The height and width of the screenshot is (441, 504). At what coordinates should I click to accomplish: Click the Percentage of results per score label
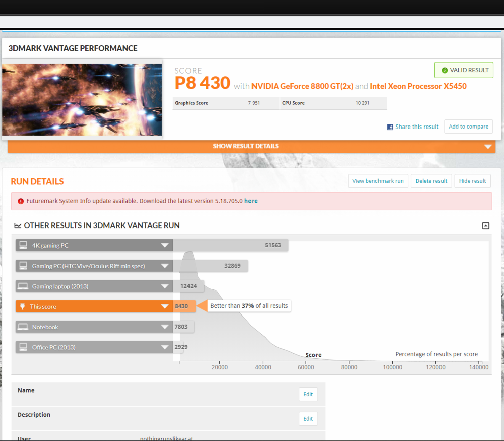click(436, 354)
